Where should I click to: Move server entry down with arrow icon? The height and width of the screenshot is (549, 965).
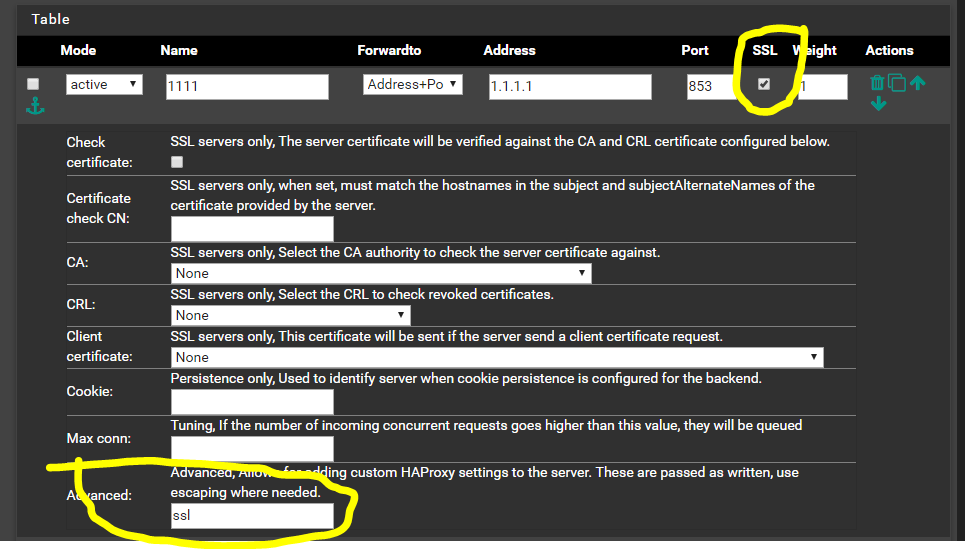click(878, 104)
